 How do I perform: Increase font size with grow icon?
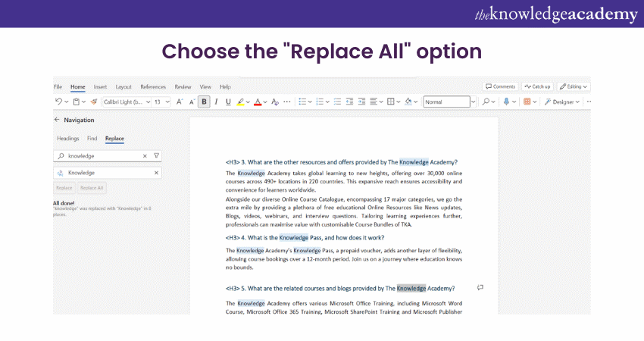tap(180, 102)
